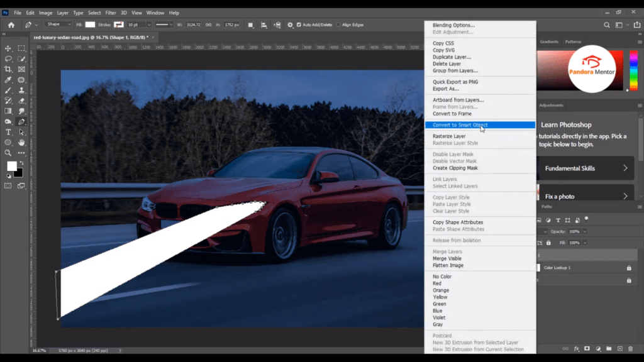The height and width of the screenshot is (362, 644).
Task: Click the add layer style fx icon
Action: click(x=576, y=348)
